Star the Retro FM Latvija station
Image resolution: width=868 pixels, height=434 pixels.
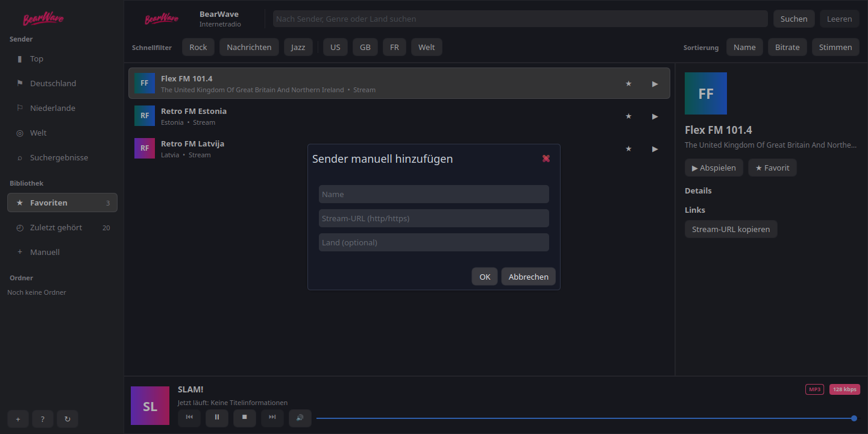629,149
